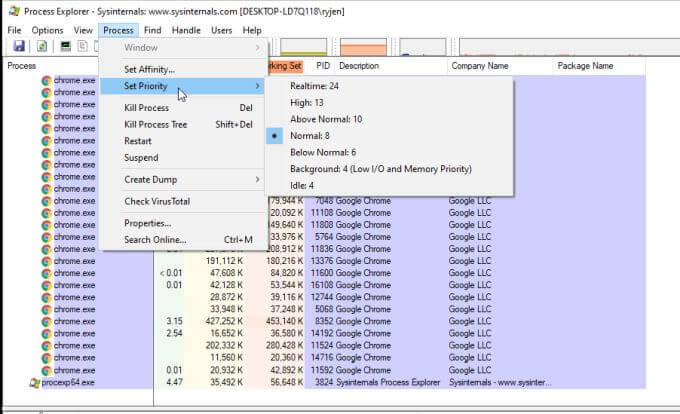Image resolution: width=680 pixels, height=414 pixels.
Task: Click the Chrome icon in the PID 14192 row
Action: (46, 334)
